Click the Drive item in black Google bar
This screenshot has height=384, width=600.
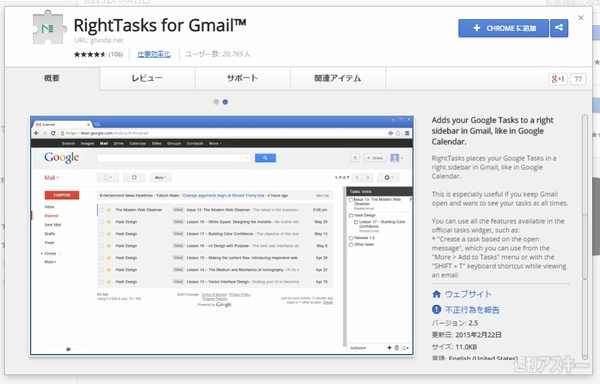point(119,143)
